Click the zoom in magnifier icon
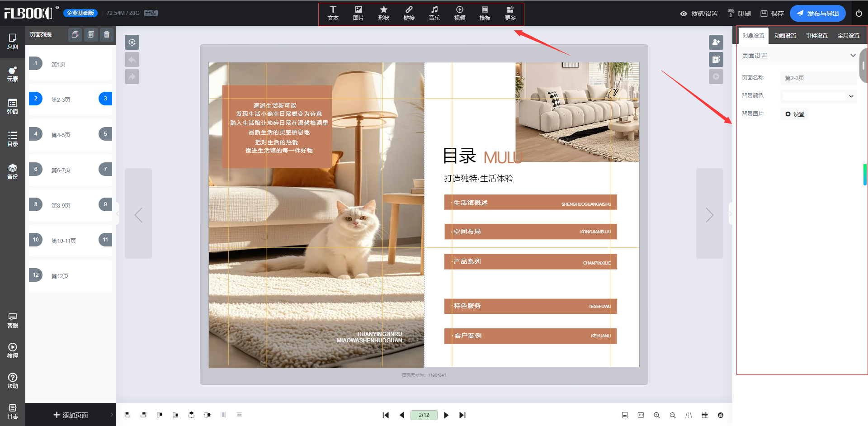Screen dimensions: 868x426 (656, 415)
